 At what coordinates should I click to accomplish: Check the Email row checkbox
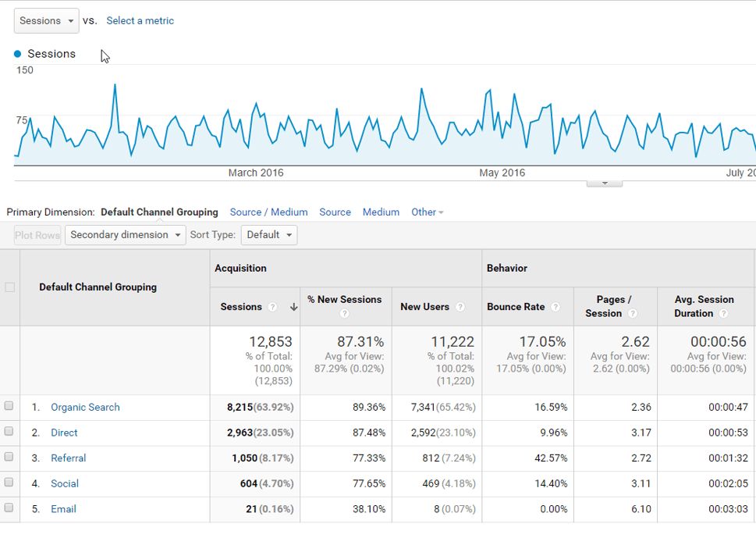pyautogui.click(x=9, y=508)
